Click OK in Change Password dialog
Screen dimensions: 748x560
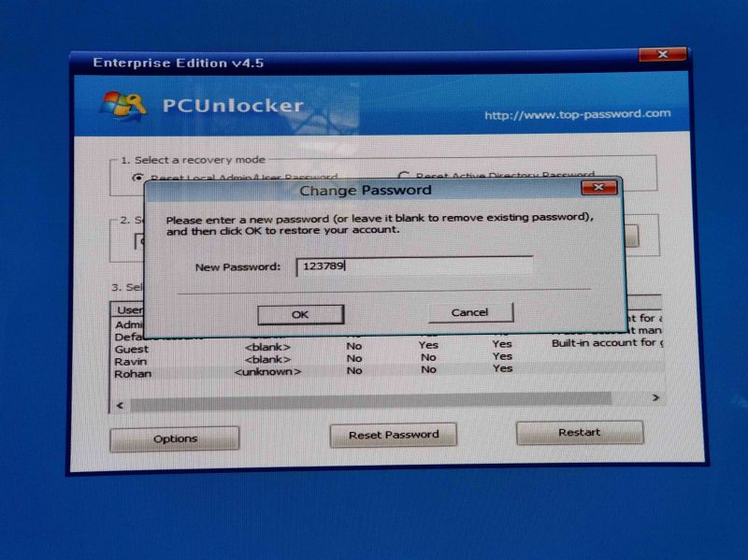tap(300, 315)
